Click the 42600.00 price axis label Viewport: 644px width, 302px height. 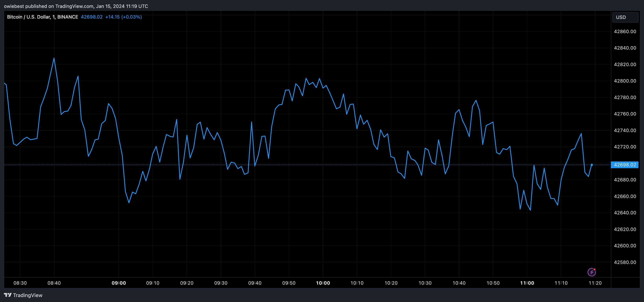click(x=625, y=246)
